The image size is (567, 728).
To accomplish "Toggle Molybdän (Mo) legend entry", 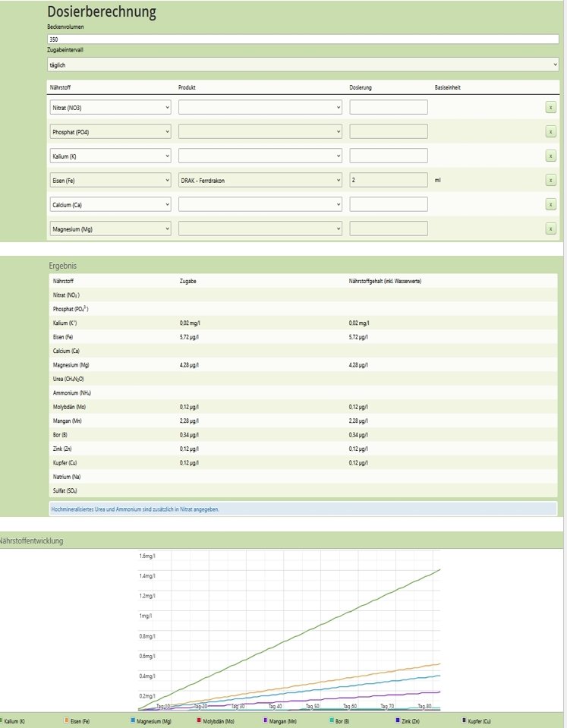I will tap(220, 720).
